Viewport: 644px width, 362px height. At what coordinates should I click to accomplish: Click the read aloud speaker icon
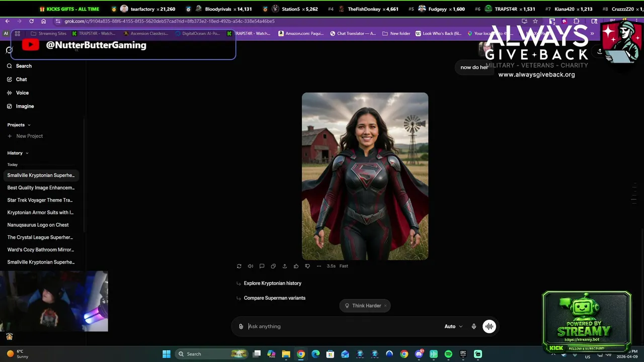[x=251, y=266]
